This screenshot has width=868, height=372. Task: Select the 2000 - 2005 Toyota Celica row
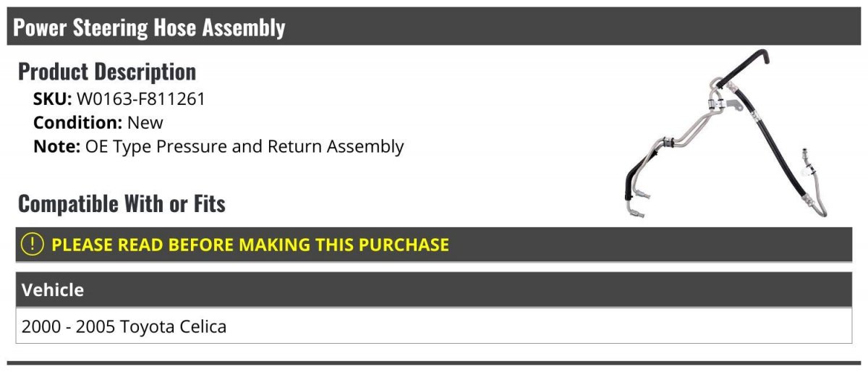[433, 326]
